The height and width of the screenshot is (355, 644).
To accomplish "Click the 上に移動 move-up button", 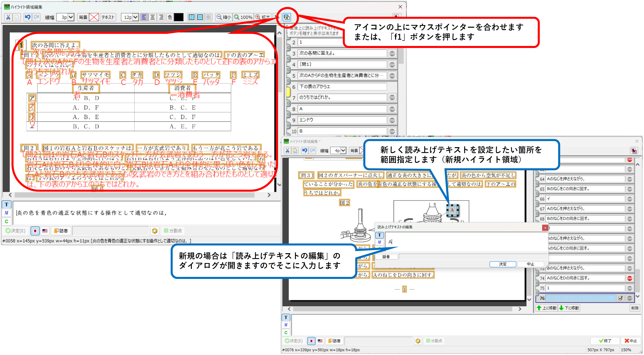I will click(x=547, y=308).
